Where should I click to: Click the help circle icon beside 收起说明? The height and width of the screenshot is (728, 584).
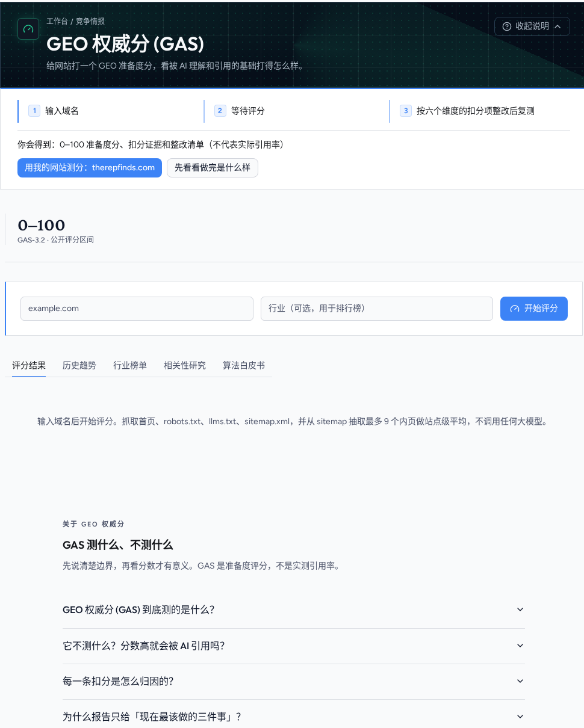(507, 26)
